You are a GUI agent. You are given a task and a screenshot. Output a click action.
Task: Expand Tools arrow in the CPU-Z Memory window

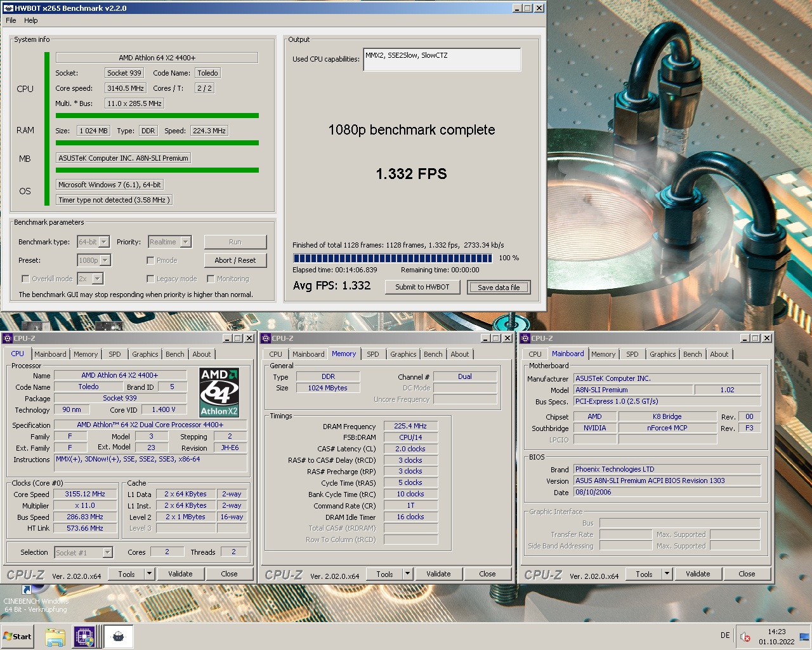(407, 574)
